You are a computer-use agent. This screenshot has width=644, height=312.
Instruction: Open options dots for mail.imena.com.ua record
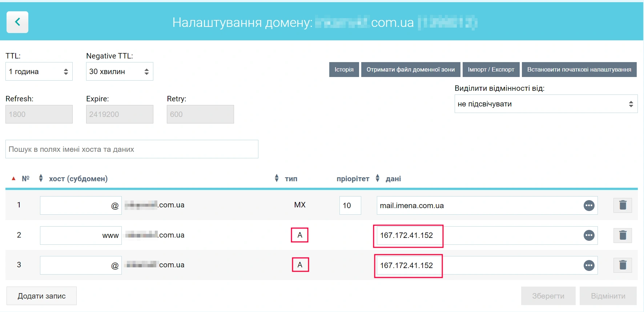tap(589, 206)
